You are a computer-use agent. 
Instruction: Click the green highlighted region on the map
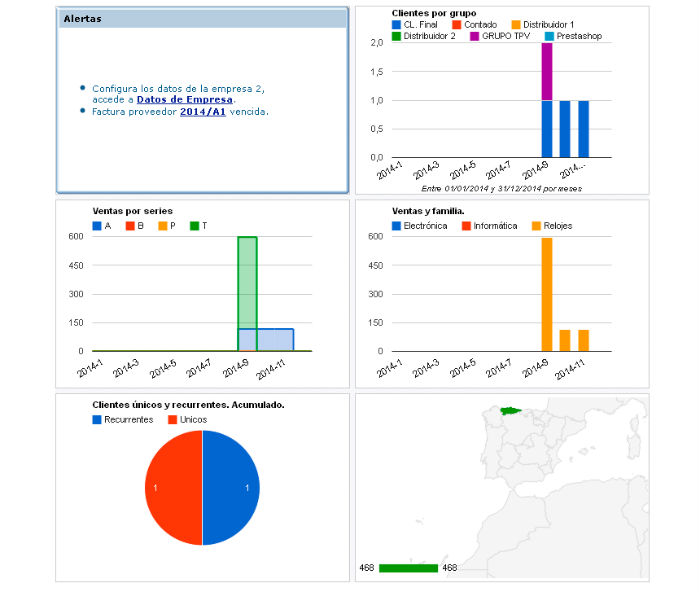click(511, 410)
